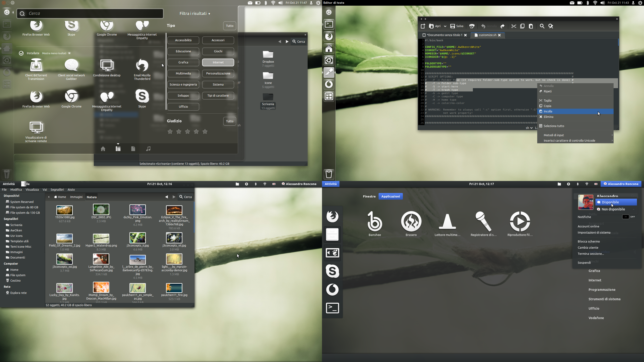This screenshot has height=362, width=644.
Task: Launch Lettore multimediale icon
Action: pos(447,224)
